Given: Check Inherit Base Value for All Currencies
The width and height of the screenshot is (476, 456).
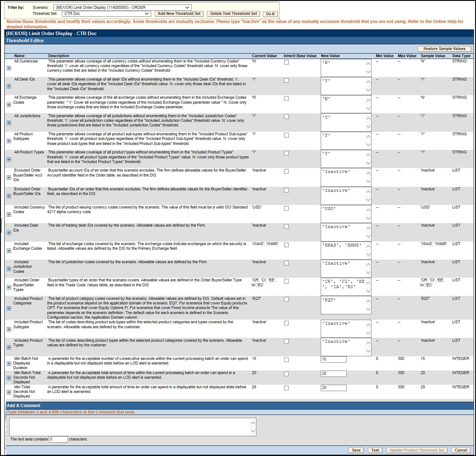Looking at the screenshot, I should coord(286,62).
